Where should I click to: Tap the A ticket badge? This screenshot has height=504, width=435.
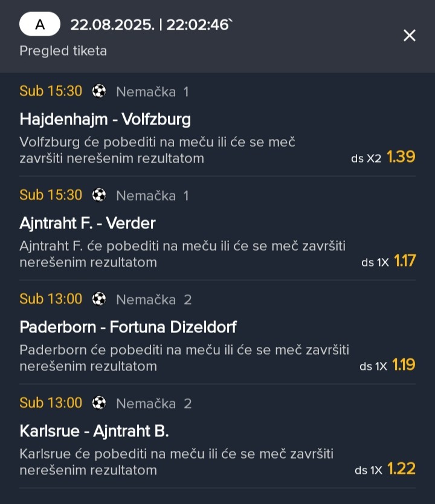click(x=40, y=24)
